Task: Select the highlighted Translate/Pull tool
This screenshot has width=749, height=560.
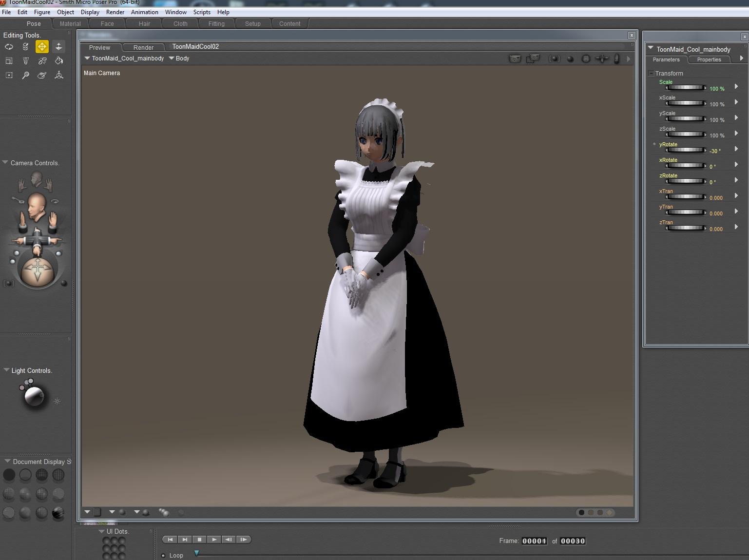Action: [42, 47]
